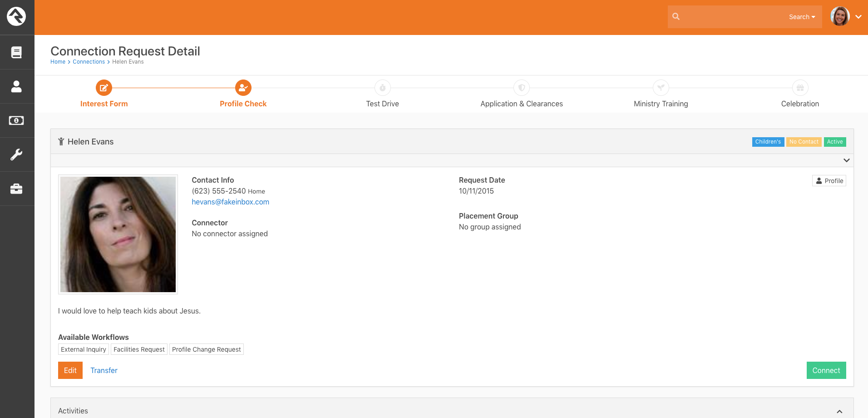The height and width of the screenshot is (418, 868).
Task: Click the Test Drive label
Action: pos(383,104)
